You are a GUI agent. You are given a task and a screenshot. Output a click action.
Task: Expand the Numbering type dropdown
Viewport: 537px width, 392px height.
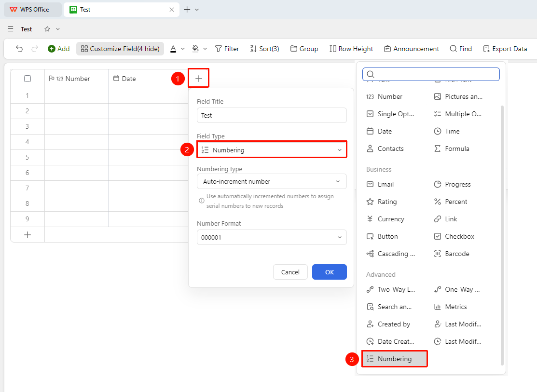click(272, 181)
